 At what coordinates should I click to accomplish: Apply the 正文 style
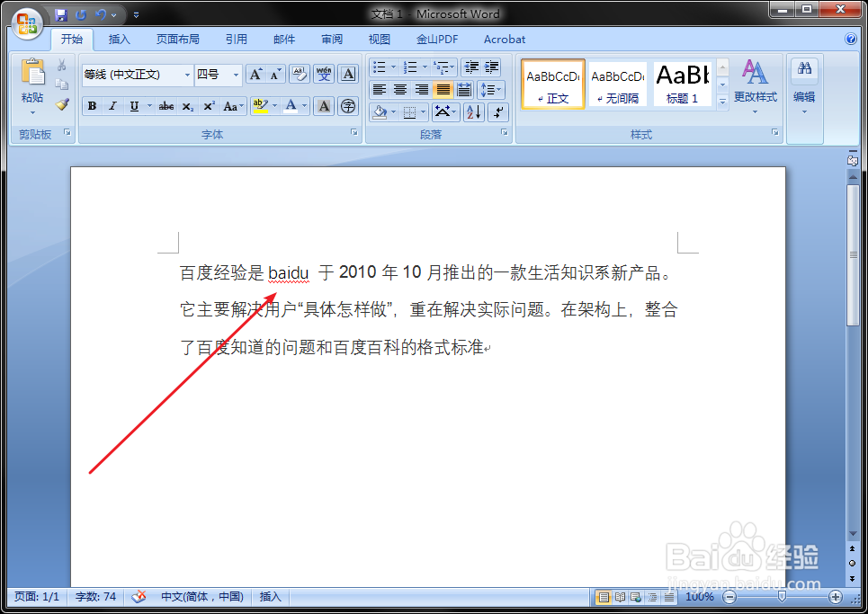(553, 85)
